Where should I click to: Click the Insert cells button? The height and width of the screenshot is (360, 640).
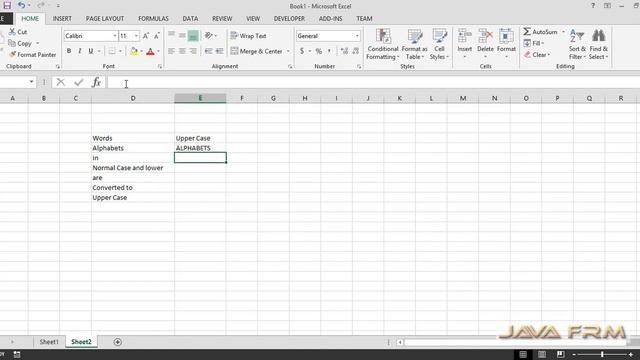tap(464, 44)
